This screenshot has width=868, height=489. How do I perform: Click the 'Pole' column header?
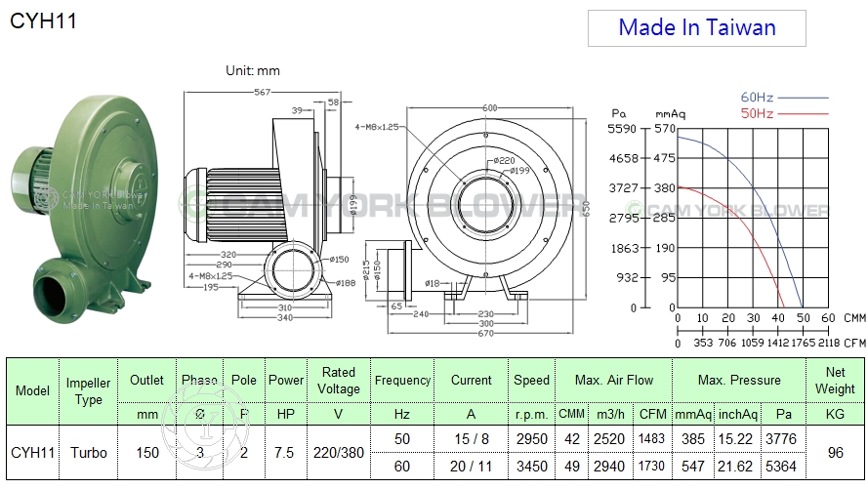[244, 381]
